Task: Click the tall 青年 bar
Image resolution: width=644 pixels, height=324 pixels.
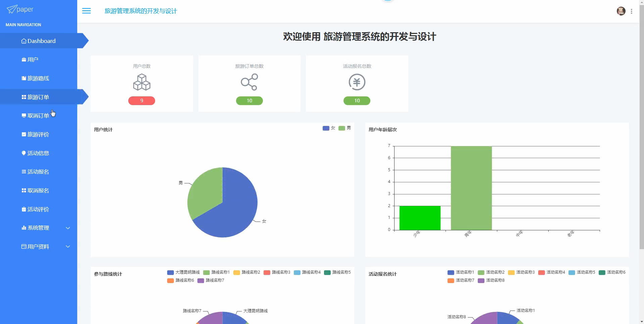Action: 471,188
